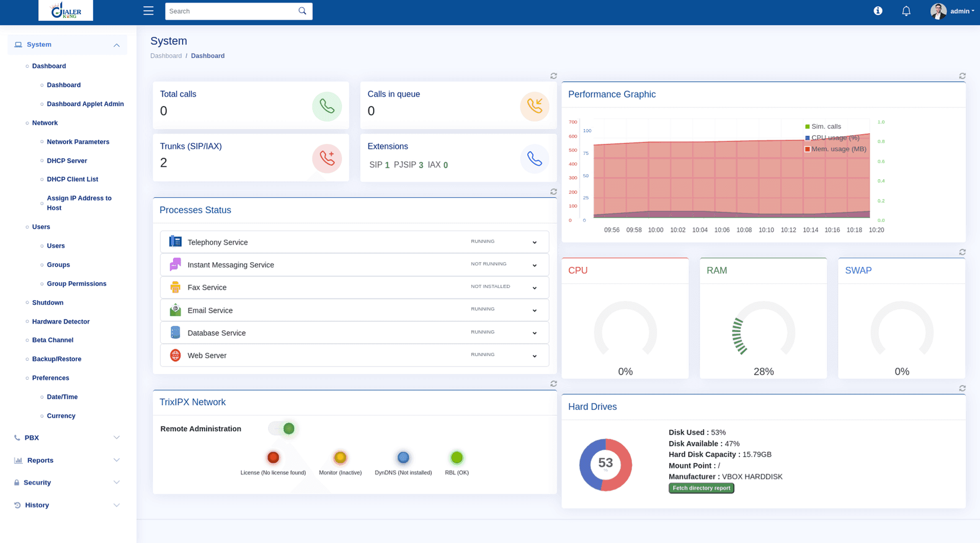Click the Monitor (Inactive) status light
The height and width of the screenshot is (543, 980).
point(340,457)
